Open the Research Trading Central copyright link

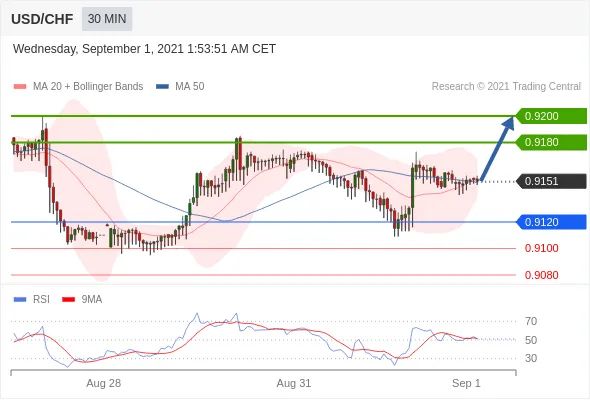(506, 87)
